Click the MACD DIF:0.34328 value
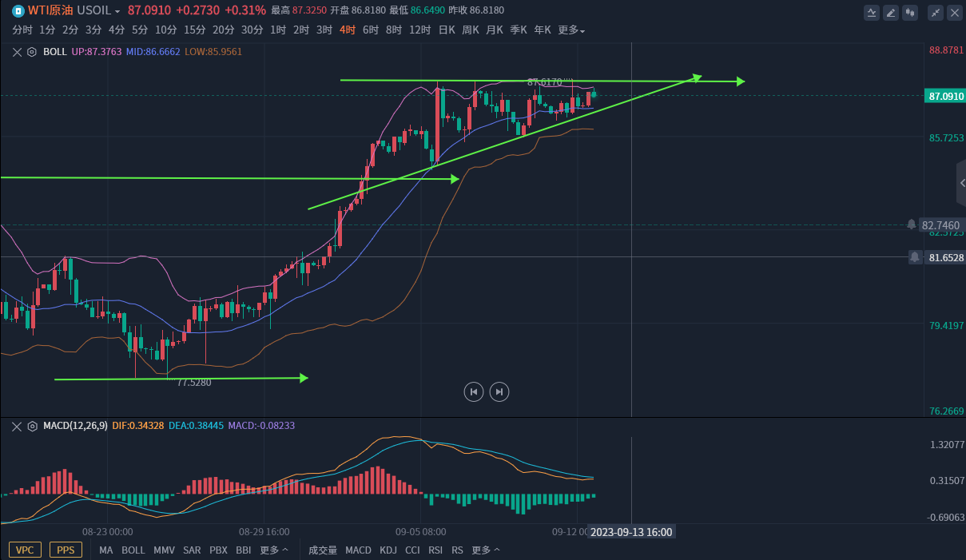This screenshot has height=560, width=966. pyautogui.click(x=138, y=426)
